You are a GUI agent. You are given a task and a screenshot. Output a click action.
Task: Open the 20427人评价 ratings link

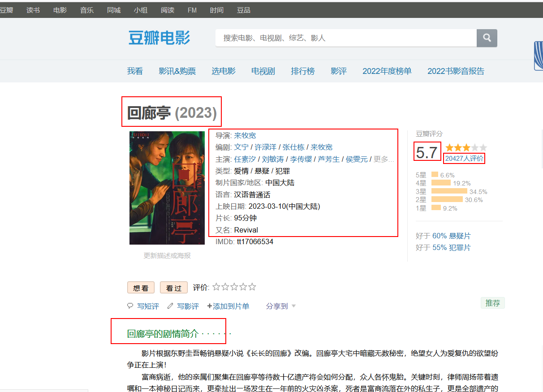pos(464,158)
